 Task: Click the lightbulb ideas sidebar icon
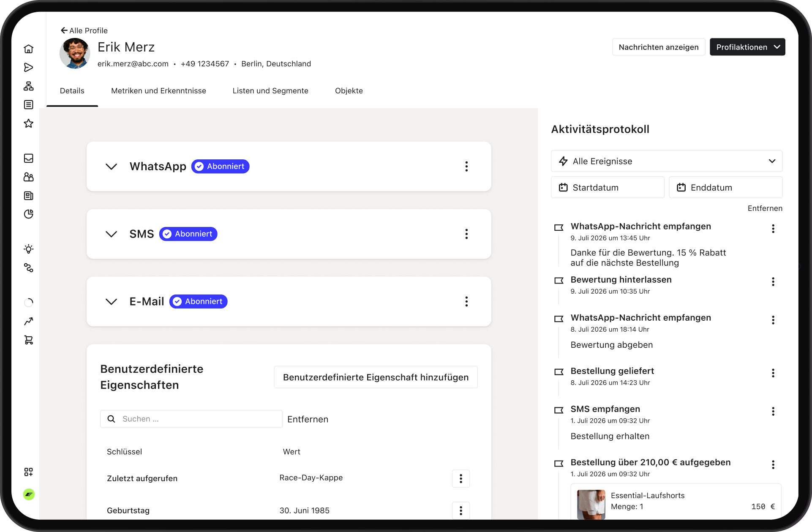pyautogui.click(x=28, y=249)
